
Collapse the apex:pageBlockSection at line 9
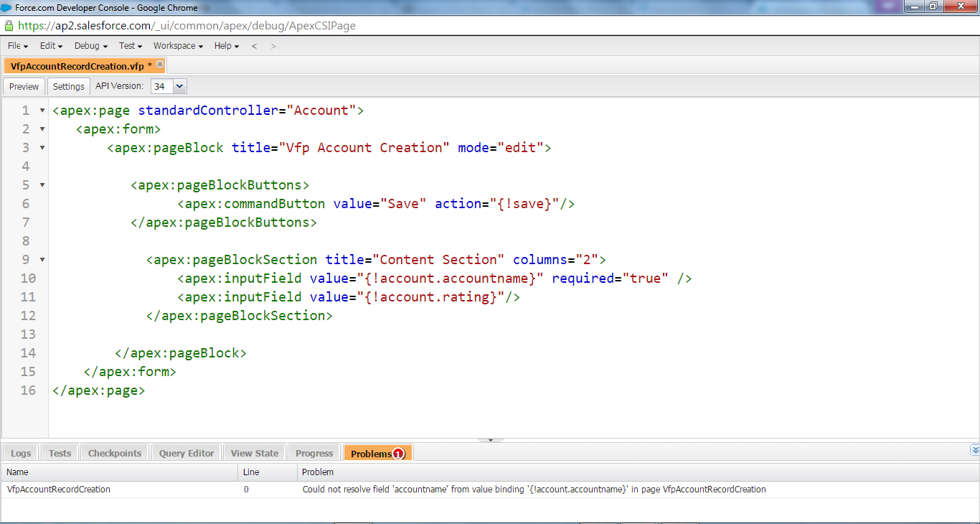(42, 260)
